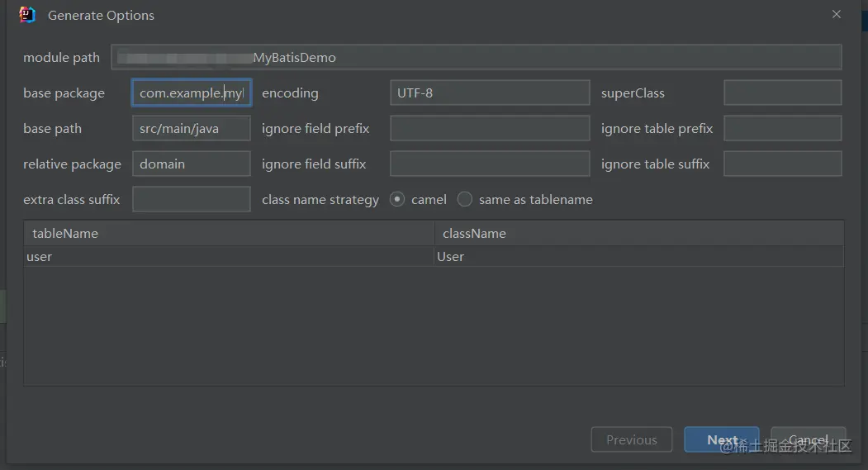
Task: Select same as tablename radio button
Action: (464, 199)
